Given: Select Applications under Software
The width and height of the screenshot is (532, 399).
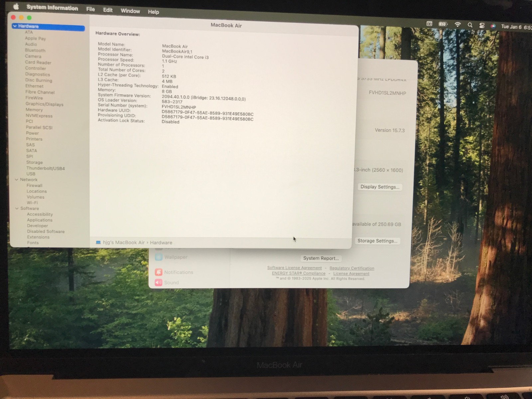Looking at the screenshot, I should click(40, 220).
